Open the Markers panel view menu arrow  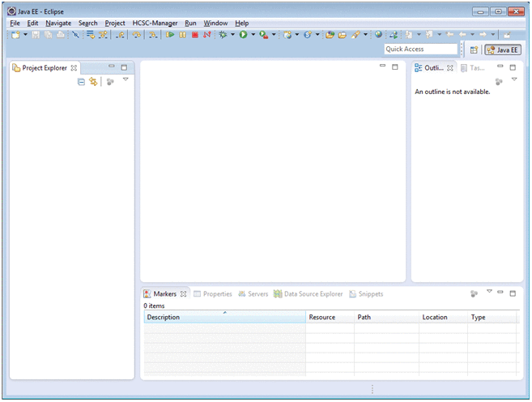489,292
